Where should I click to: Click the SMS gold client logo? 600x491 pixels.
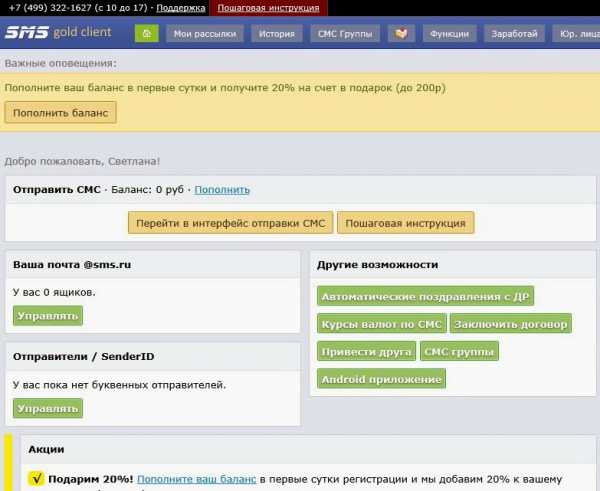(57, 32)
